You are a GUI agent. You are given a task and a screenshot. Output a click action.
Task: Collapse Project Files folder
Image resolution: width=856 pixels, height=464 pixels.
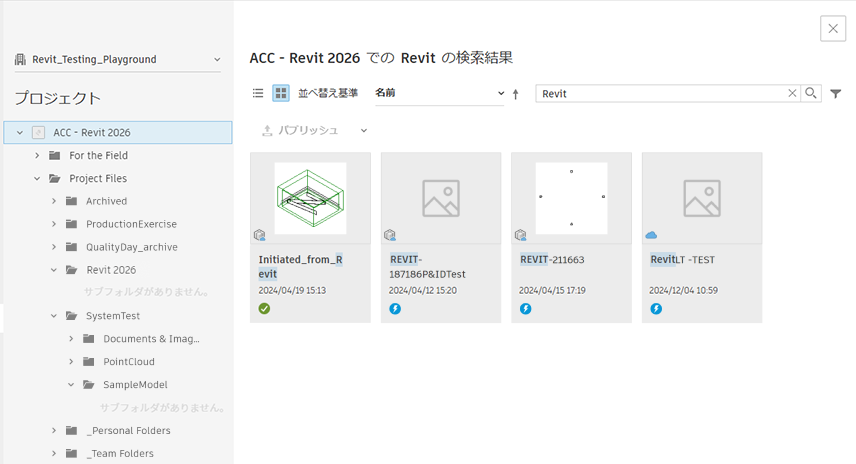(37, 179)
